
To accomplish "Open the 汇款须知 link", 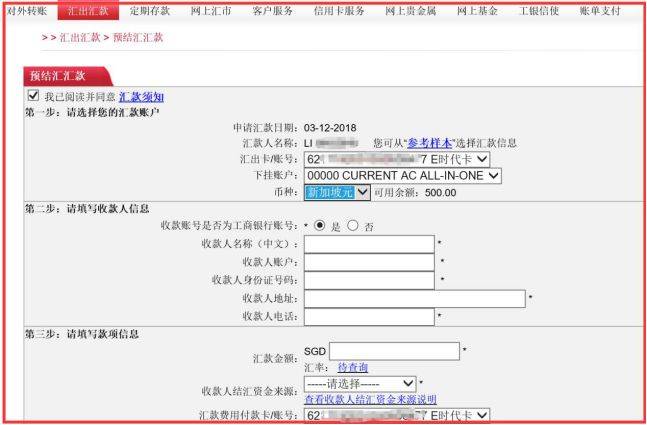I will click(x=141, y=97).
